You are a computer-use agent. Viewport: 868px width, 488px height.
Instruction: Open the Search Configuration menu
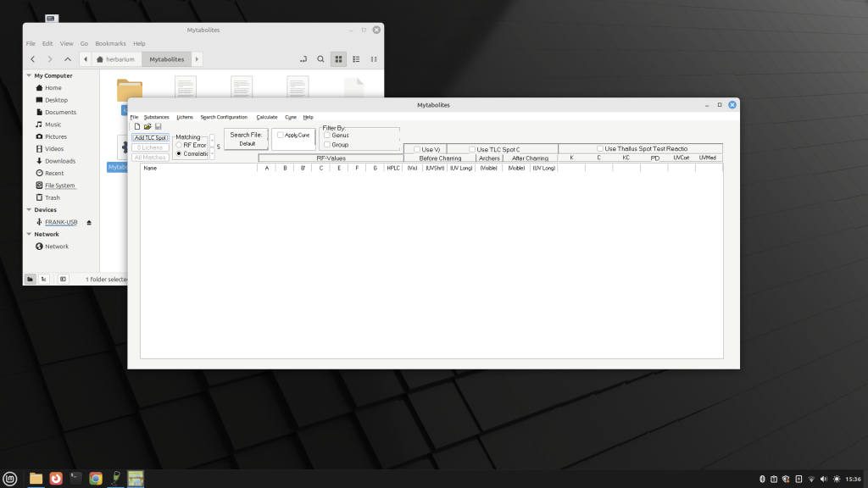pos(224,117)
